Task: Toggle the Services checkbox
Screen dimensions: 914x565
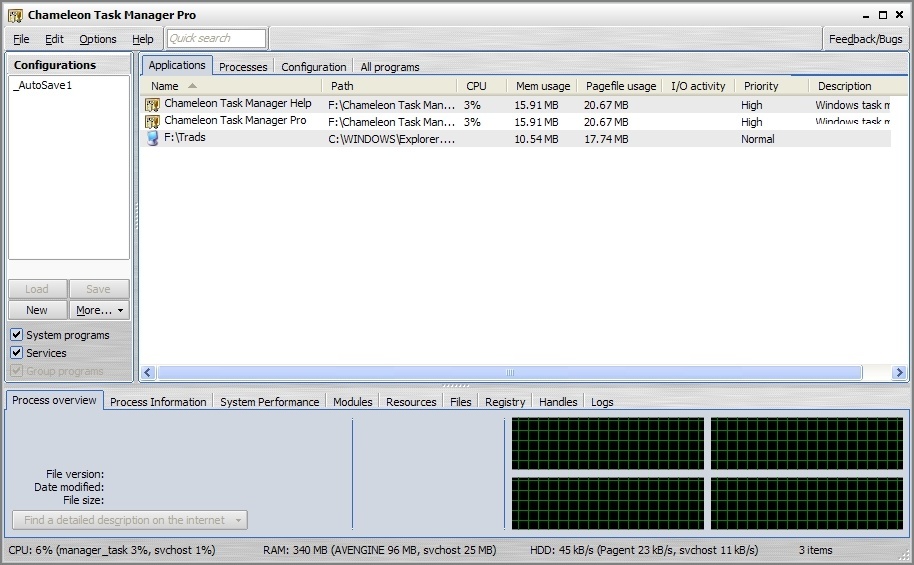Action: click(x=17, y=353)
